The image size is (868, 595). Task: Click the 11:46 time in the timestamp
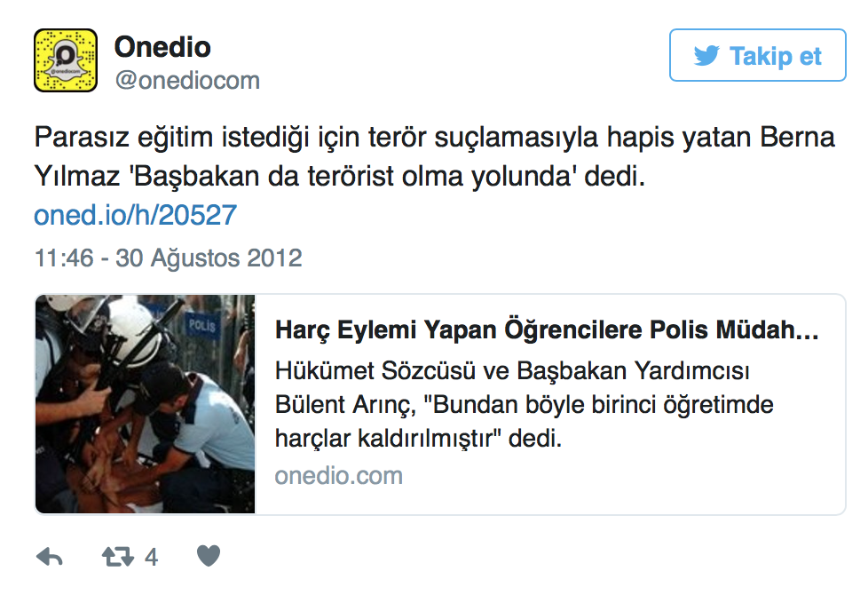point(64,258)
